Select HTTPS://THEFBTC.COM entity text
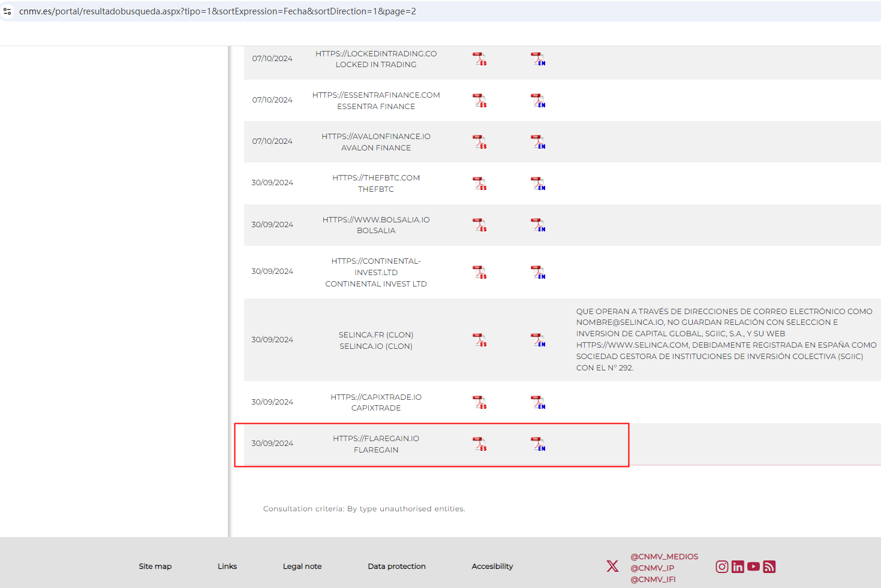 [376, 177]
